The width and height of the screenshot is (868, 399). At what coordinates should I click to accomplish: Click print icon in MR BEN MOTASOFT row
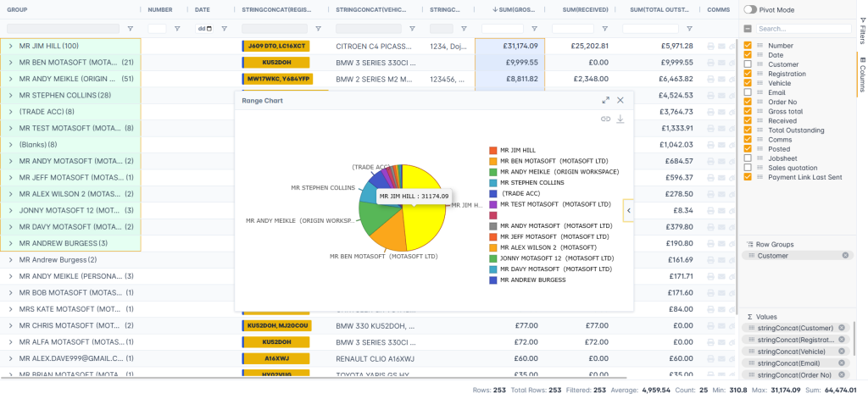(711, 63)
